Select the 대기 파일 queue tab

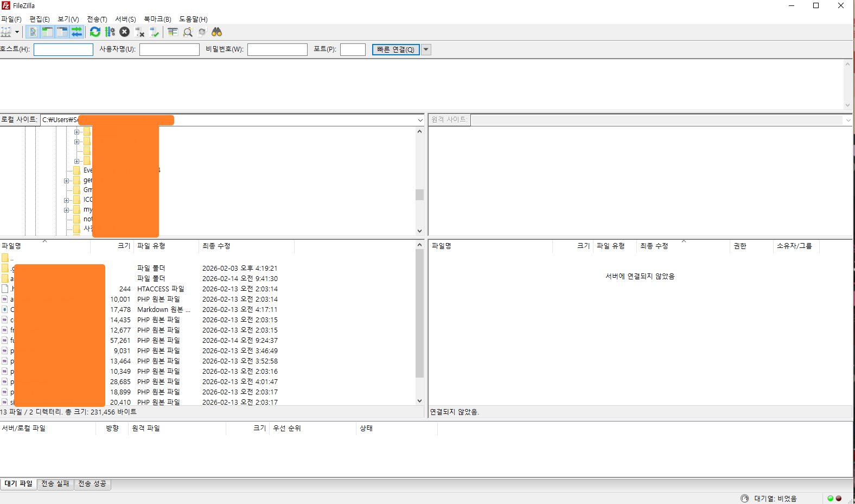pos(18,483)
